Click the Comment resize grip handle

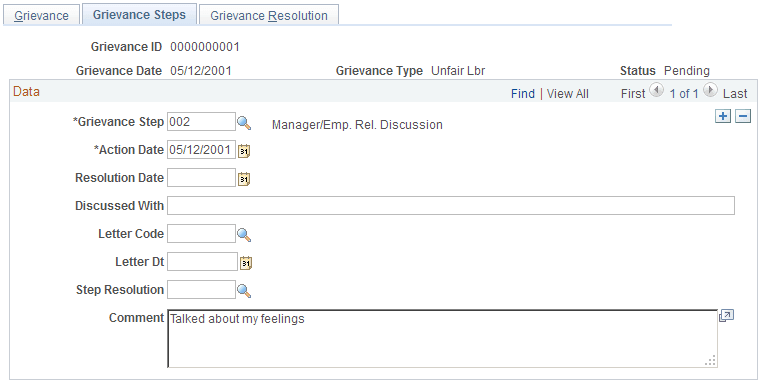[x=711, y=361]
